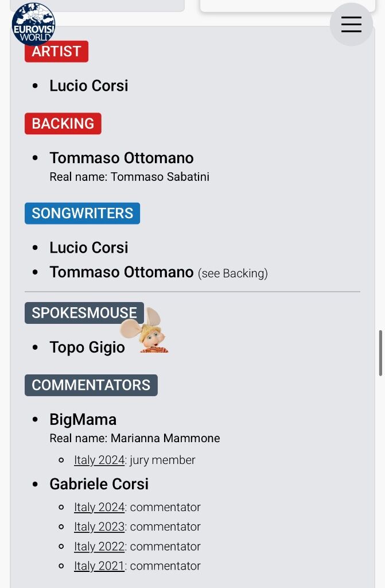Screen dimensions: 385x588
Task: Open Gabriele Corsi's Italy 2024 commentator link
Action: [x=99, y=507]
